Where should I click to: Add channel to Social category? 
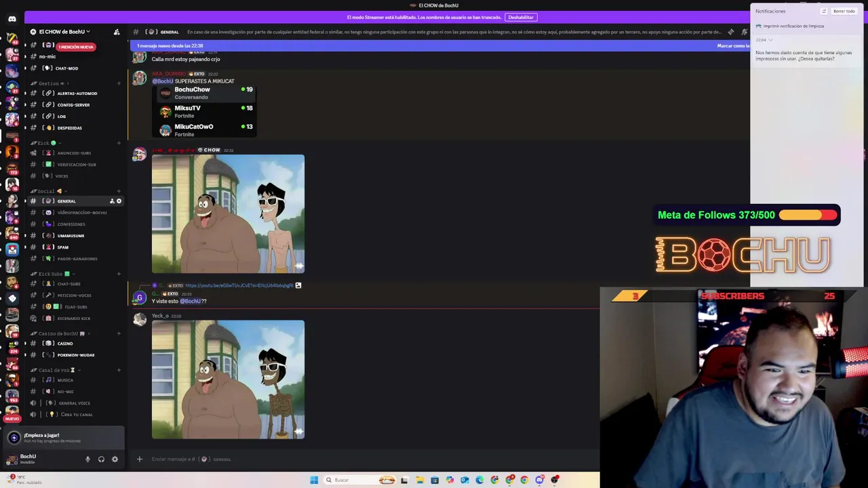click(x=119, y=191)
